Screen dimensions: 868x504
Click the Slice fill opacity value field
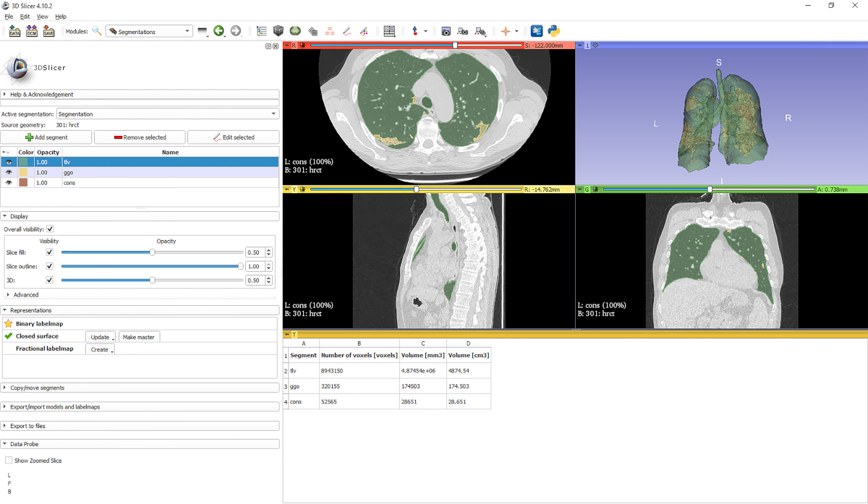pyautogui.click(x=254, y=253)
